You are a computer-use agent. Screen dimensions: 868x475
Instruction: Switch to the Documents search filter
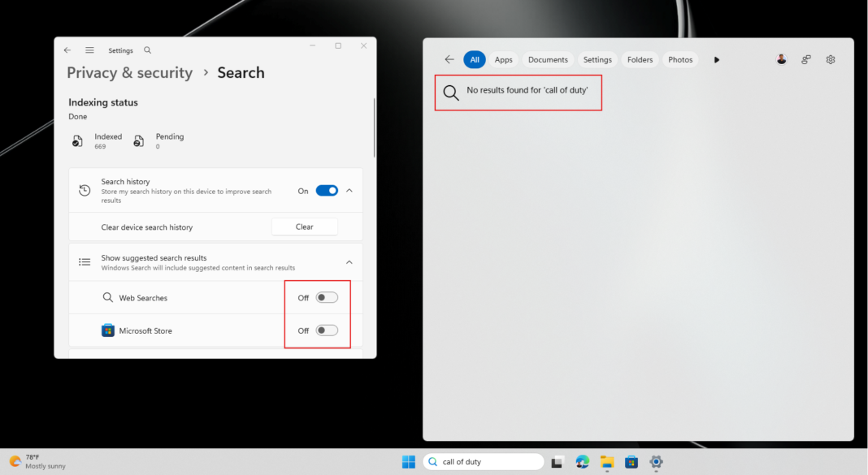pos(548,60)
